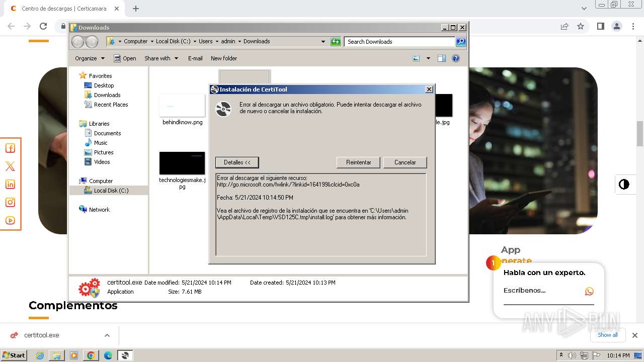Click the Cancelar button in CertiTool dialog
The width and height of the screenshot is (644, 362).
405,162
